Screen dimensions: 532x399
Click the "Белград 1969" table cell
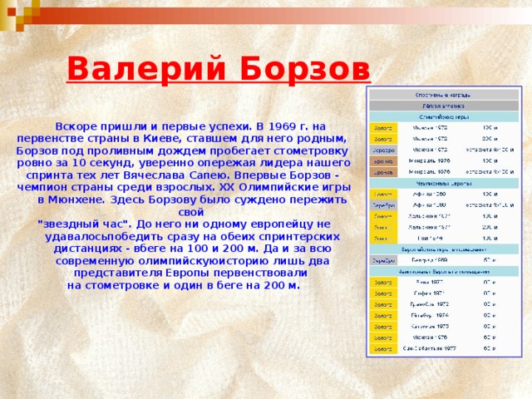[430, 260]
